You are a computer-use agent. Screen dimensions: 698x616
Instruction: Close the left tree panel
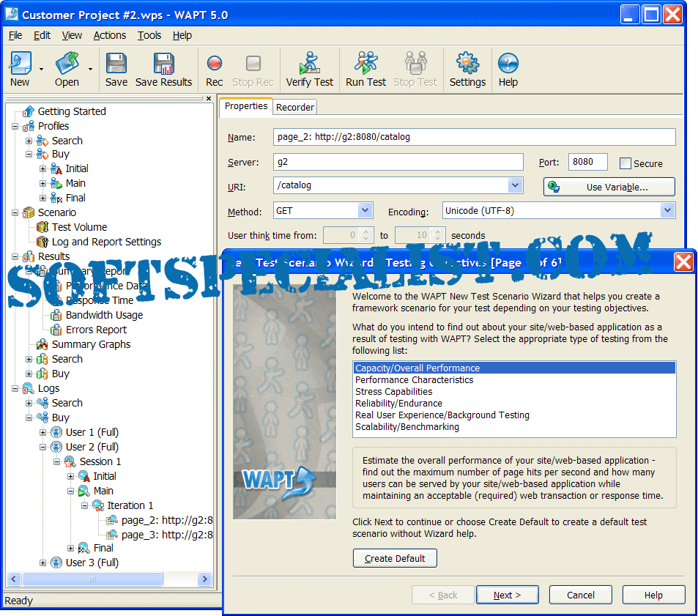click(209, 98)
